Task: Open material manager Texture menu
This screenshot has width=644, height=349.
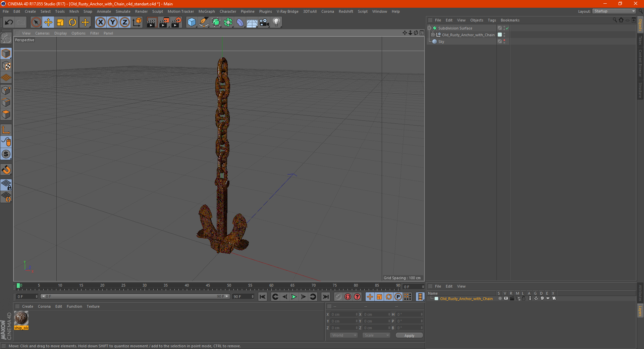Action: (93, 306)
